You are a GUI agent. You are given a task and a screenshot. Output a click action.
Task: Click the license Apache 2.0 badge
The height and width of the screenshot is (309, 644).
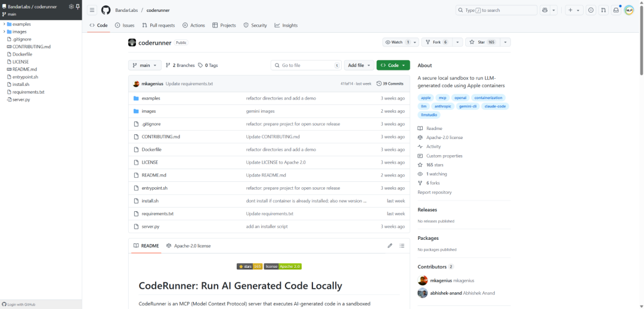click(283, 266)
